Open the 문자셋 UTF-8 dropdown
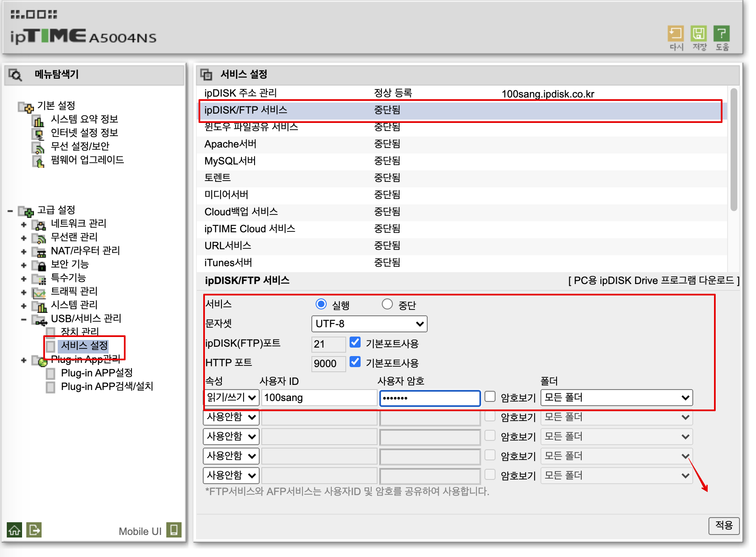Screen dimensions: 756x557 (369, 324)
